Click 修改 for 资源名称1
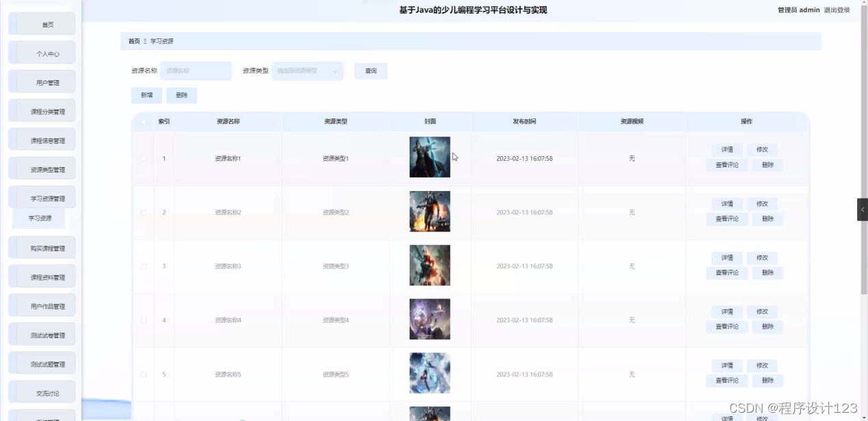The width and height of the screenshot is (868, 421). 762,150
